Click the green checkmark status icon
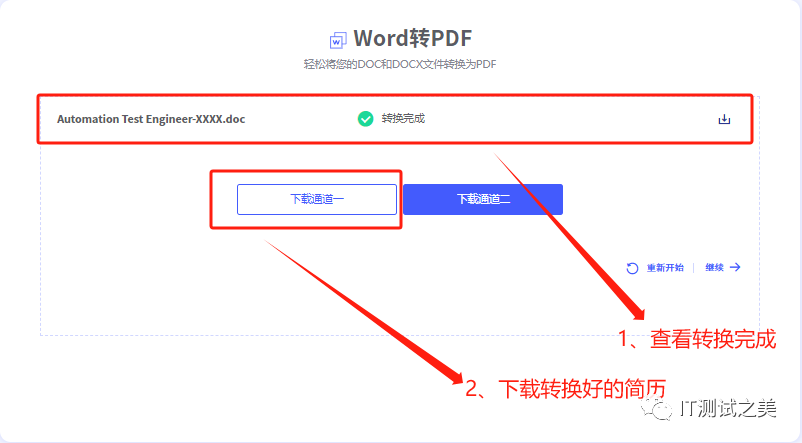 click(x=365, y=119)
